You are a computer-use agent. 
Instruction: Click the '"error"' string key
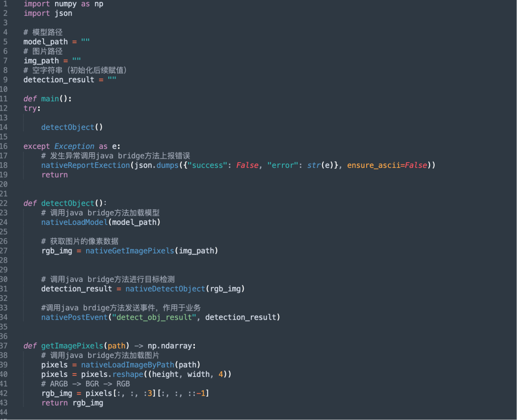coord(283,166)
